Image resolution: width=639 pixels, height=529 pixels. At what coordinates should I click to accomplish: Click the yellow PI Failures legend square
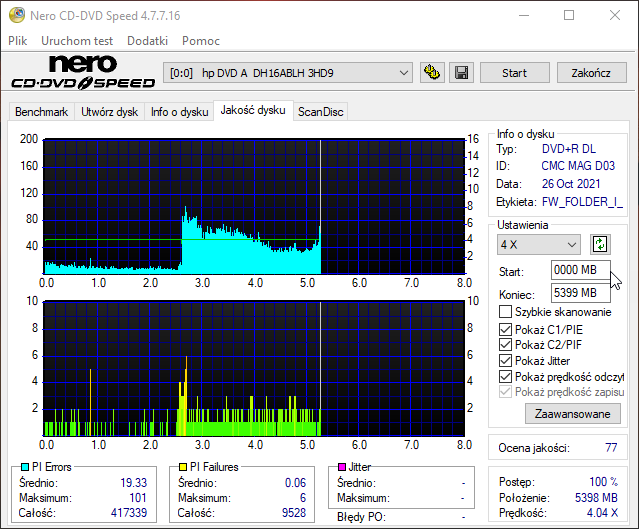click(183, 467)
